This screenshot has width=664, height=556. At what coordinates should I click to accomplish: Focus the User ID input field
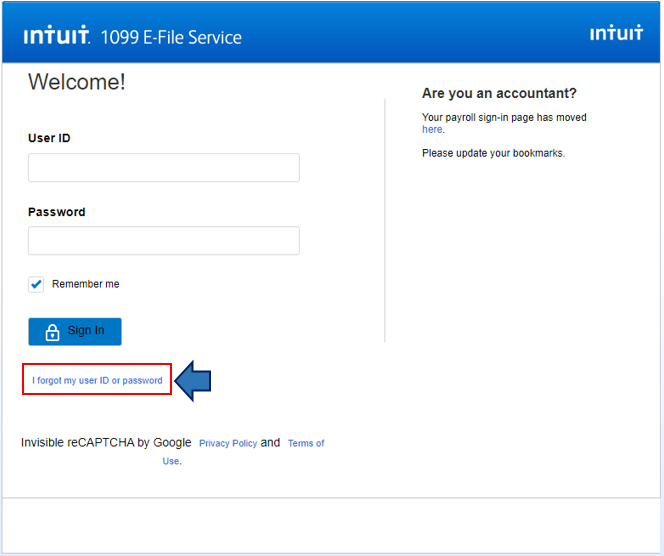tap(163, 168)
